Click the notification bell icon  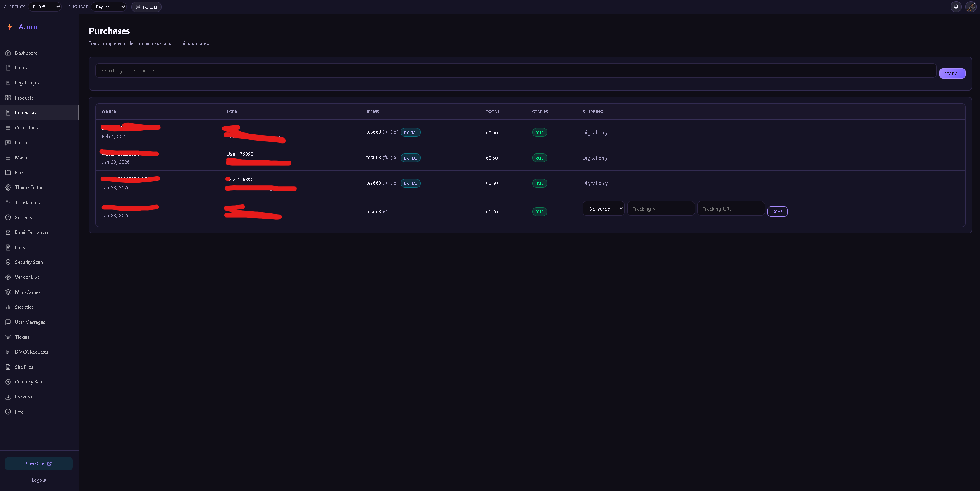click(956, 7)
